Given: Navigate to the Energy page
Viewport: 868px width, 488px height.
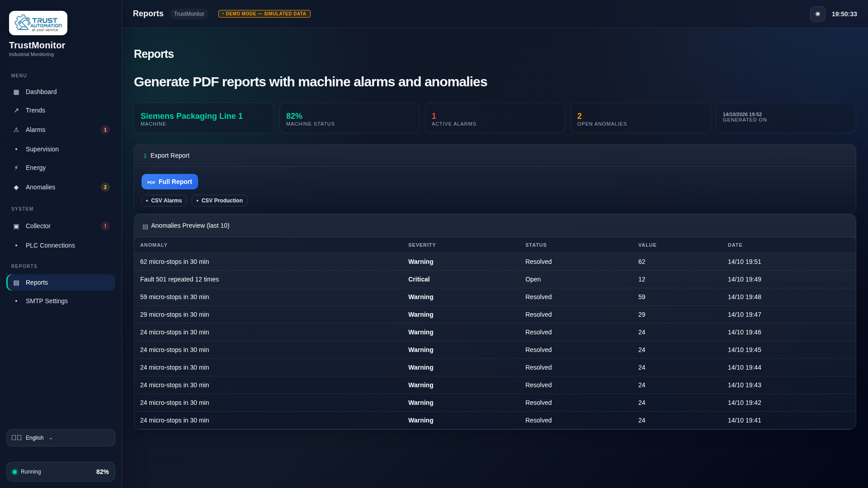Looking at the screenshot, I should [61, 168].
